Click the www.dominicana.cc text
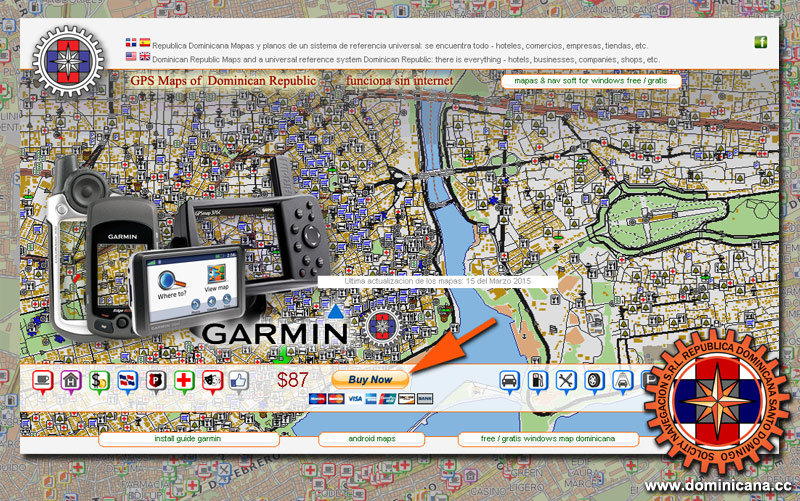This screenshot has width=800, height=501. tap(718, 485)
